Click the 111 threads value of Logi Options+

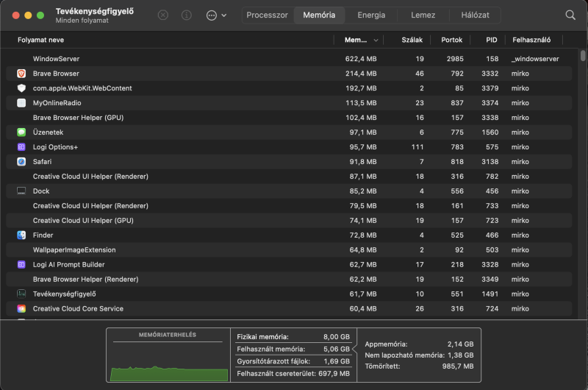(417, 146)
